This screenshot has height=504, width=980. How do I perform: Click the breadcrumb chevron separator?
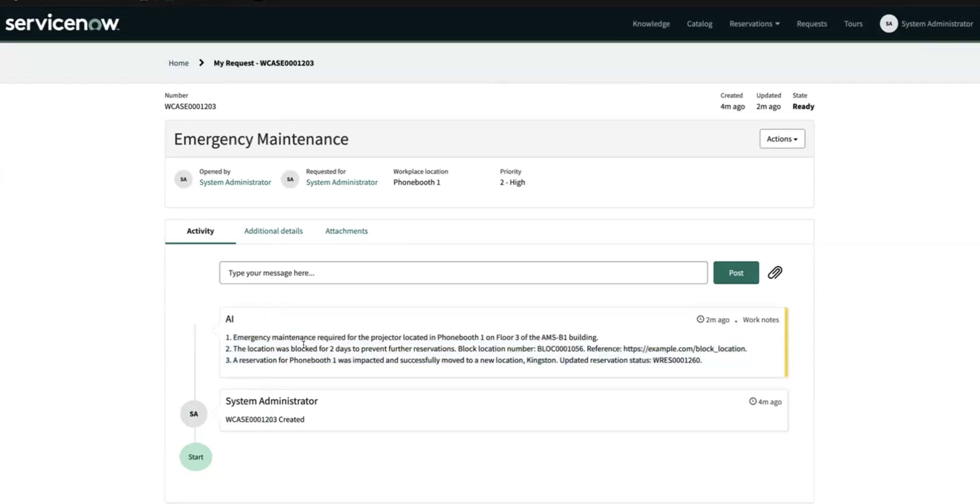(201, 63)
